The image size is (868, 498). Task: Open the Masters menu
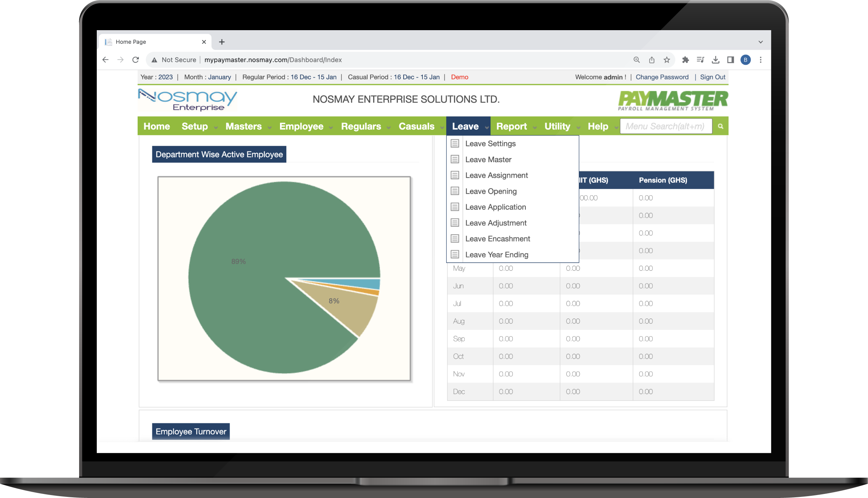[x=243, y=126]
